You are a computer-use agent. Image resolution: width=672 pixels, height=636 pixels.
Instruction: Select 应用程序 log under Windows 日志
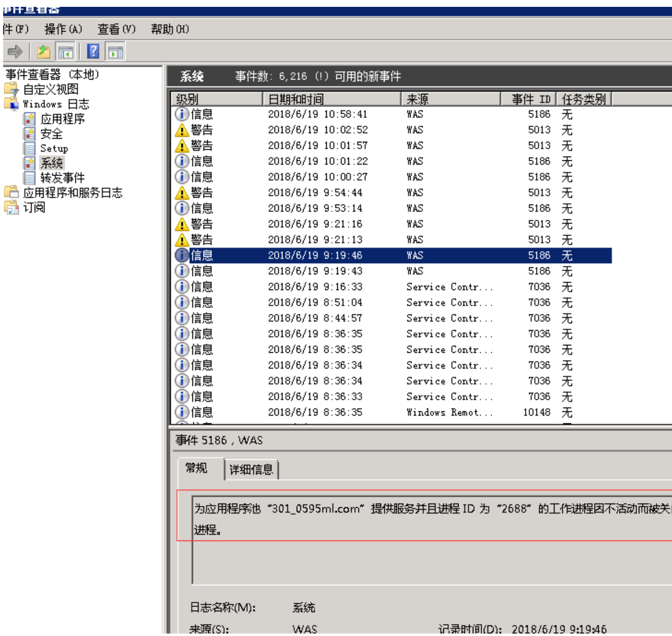(62, 119)
